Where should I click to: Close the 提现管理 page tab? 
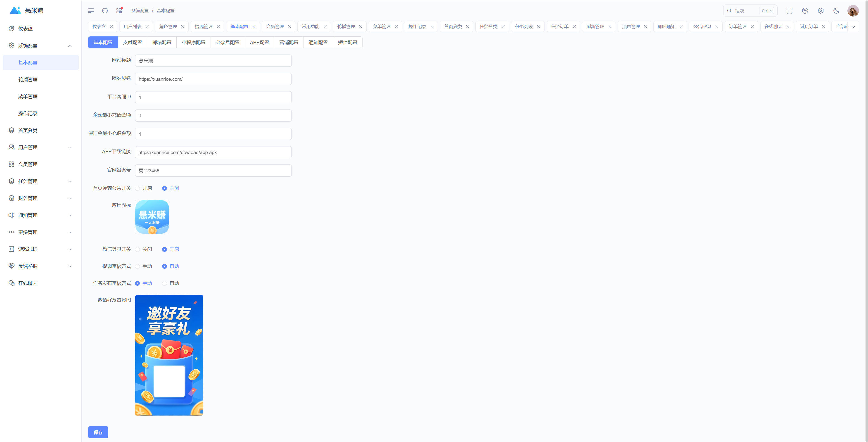pyautogui.click(x=218, y=27)
